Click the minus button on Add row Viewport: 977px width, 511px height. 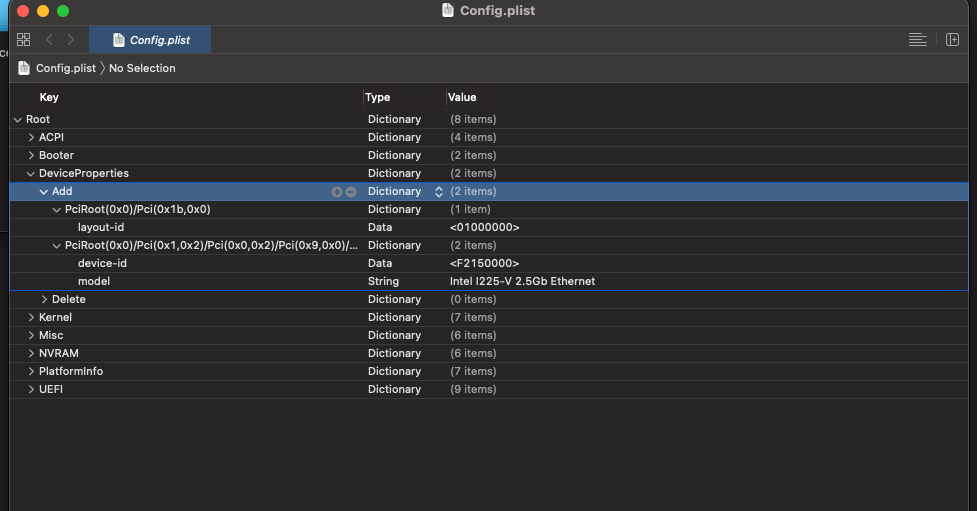coord(351,192)
